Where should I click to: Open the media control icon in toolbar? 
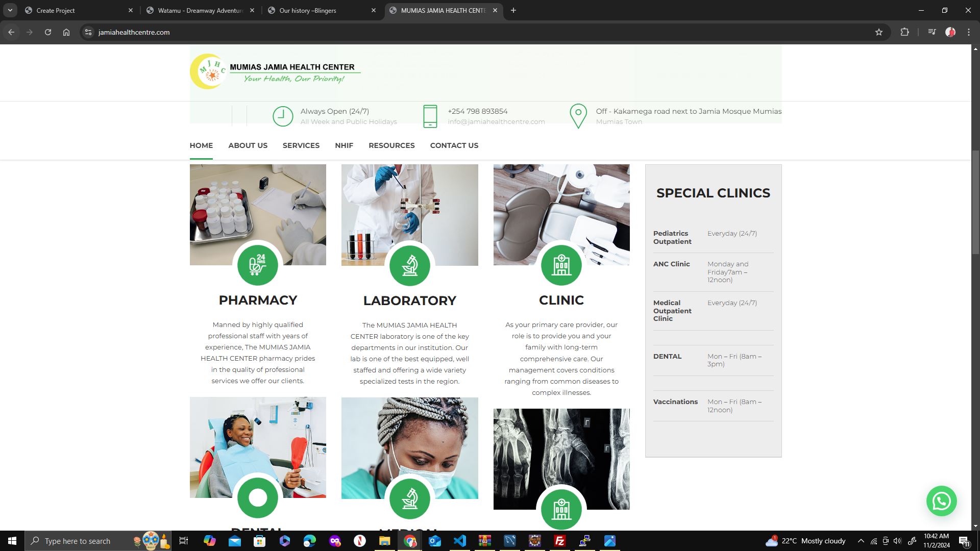pyautogui.click(x=932, y=32)
